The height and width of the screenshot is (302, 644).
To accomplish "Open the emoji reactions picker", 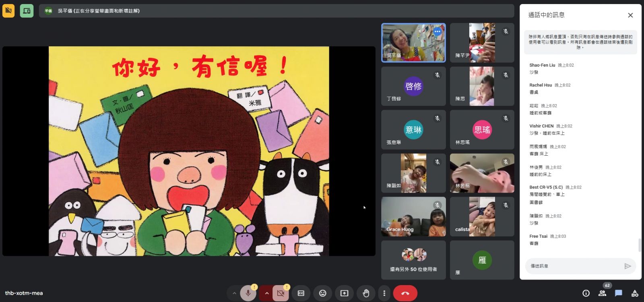I will click(x=322, y=294).
